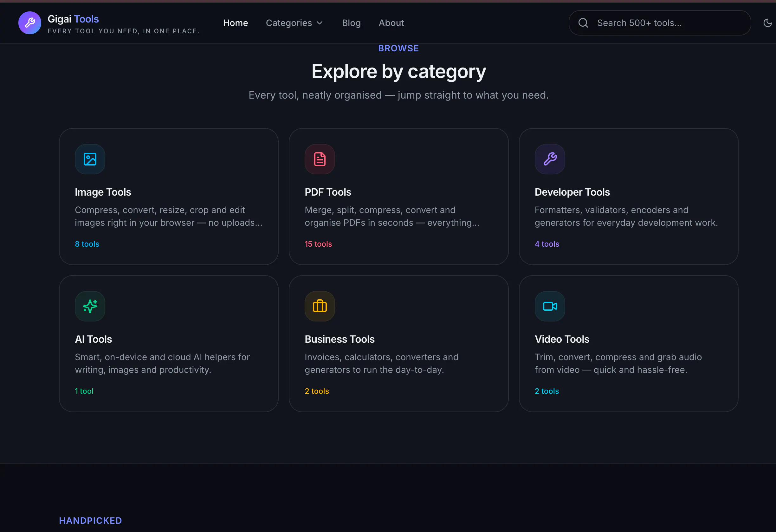Image resolution: width=776 pixels, height=532 pixels.
Task: Open the Business Tools briefcase icon
Action: pos(320,306)
